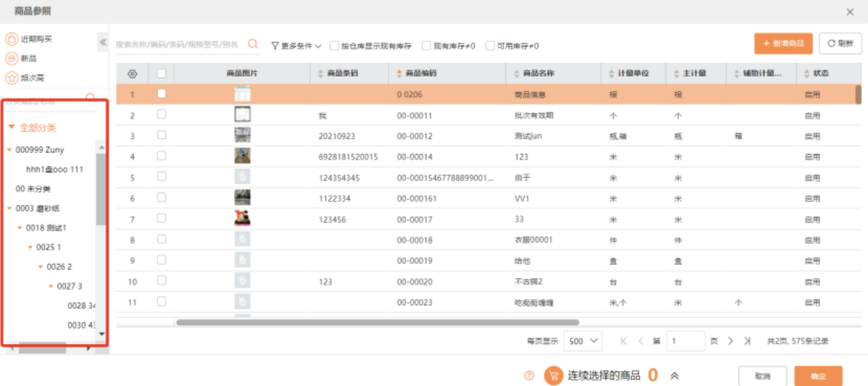Select 新品 in sidebar
This screenshot has height=386, width=868.
click(28, 59)
